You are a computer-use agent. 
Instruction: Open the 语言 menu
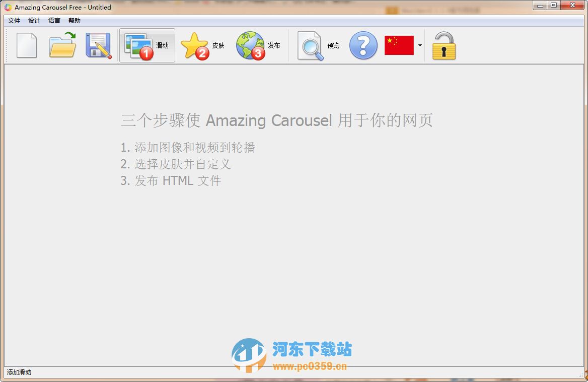point(54,21)
